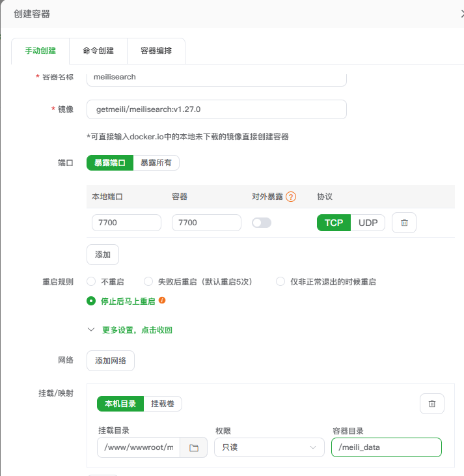Viewport: 464px width, 476px height.
Task: Click the info icon beside restart-on-stop option
Action: [x=162, y=301]
